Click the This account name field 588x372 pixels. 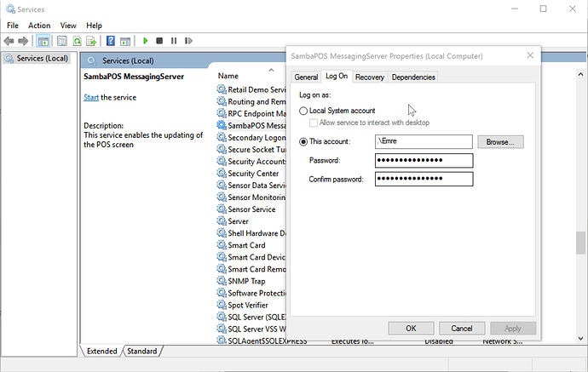pyautogui.click(x=424, y=141)
